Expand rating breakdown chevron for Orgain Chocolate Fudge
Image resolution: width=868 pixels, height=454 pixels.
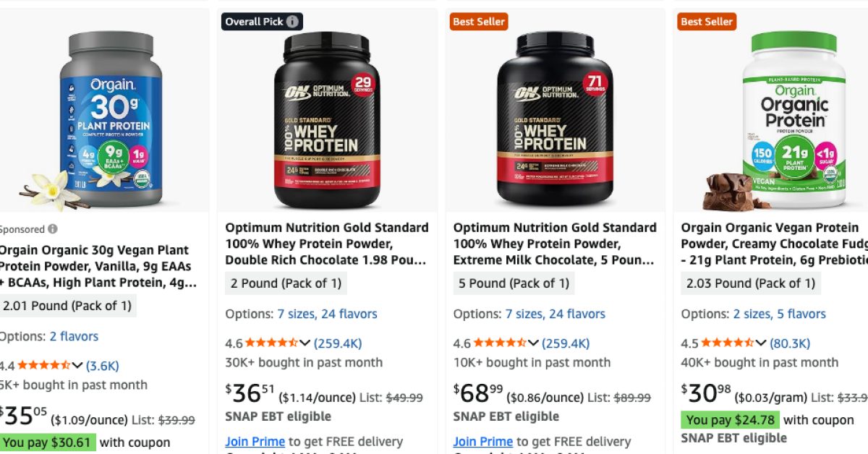(x=761, y=343)
